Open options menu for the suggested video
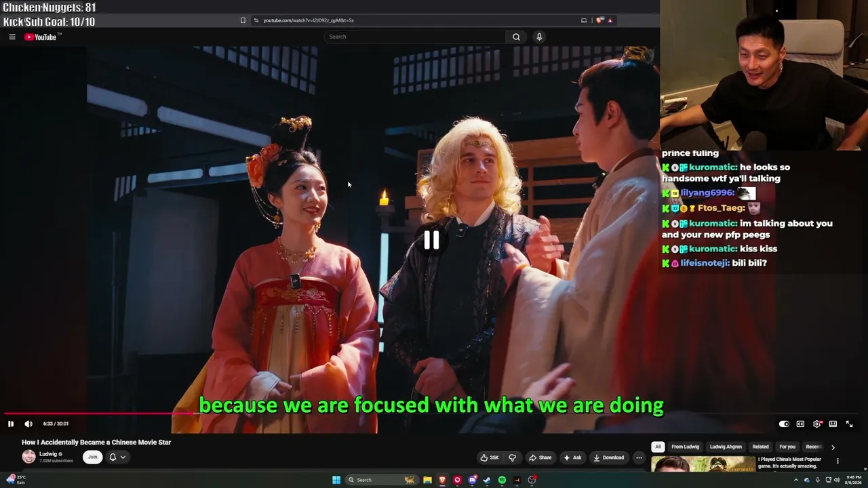The height and width of the screenshot is (488, 868). [837, 461]
